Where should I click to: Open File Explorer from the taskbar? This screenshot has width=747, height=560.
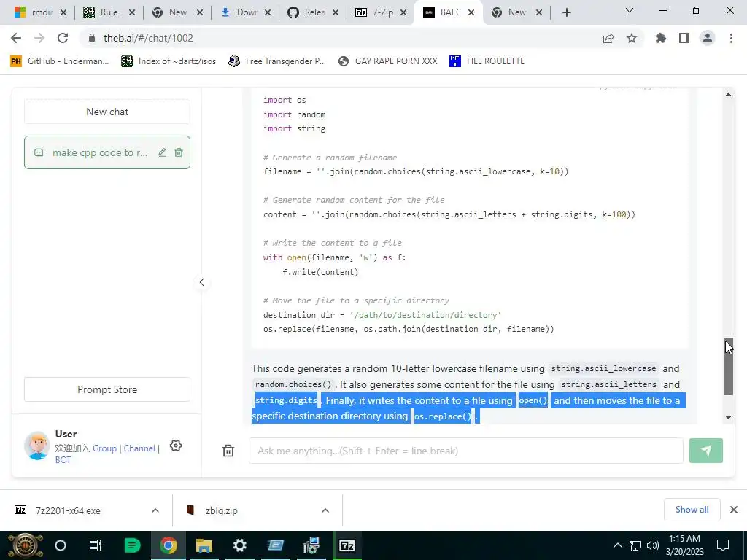pos(204,545)
